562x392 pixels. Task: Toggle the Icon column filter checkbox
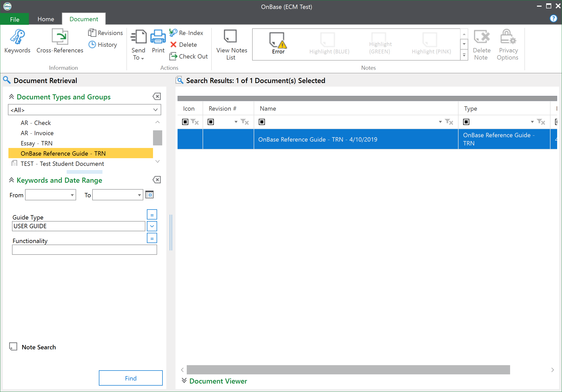click(185, 122)
